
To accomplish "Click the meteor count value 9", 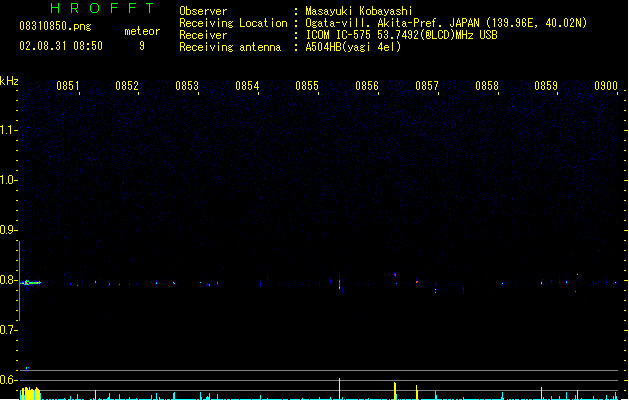I will tap(142, 46).
